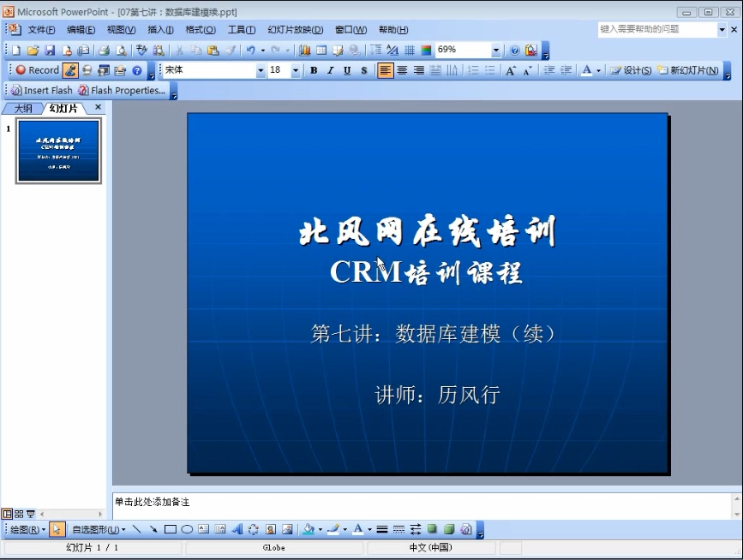Open the 幻灯片放映 menu
The width and height of the screenshot is (743, 560).
pos(294,28)
